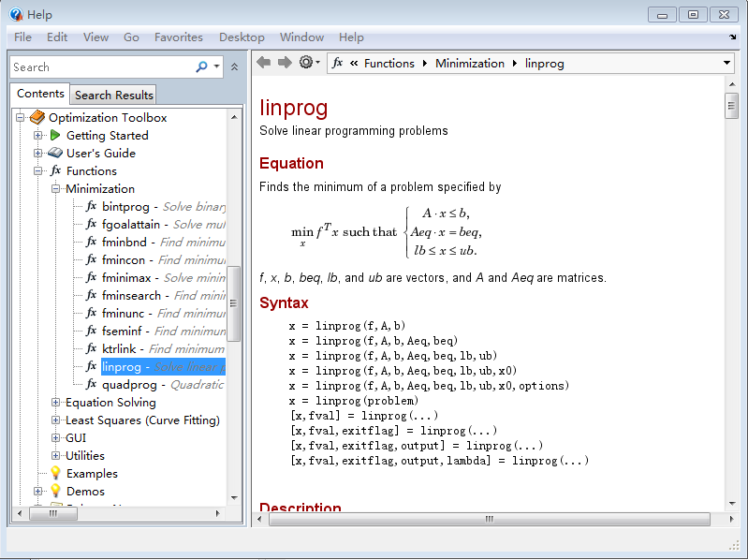
Task: Click the Help window question mark icon
Action: click(x=16, y=14)
